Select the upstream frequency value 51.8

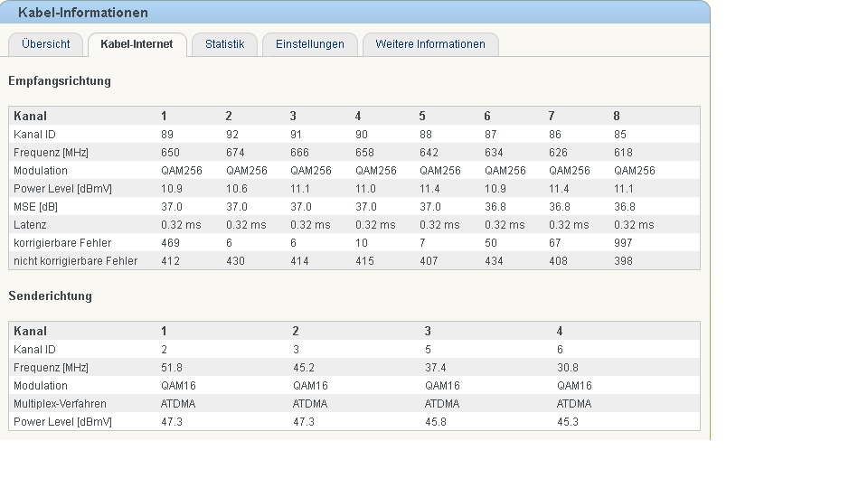point(171,368)
